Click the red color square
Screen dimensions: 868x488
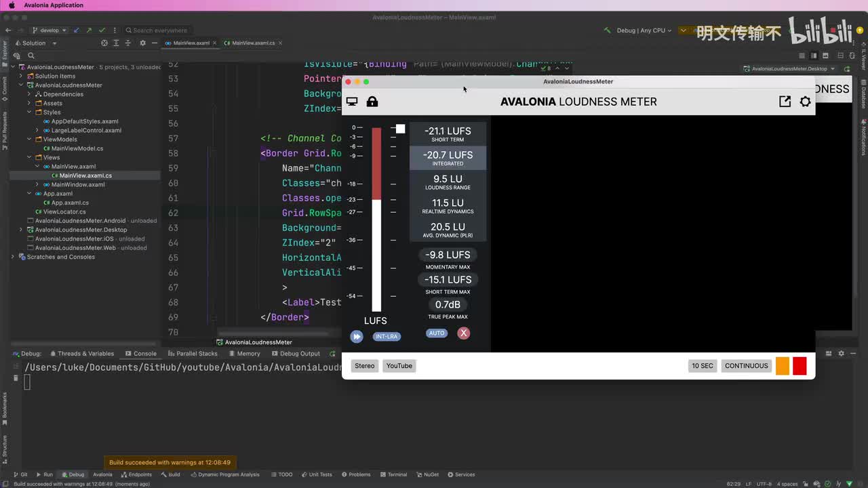click(800, 366)
